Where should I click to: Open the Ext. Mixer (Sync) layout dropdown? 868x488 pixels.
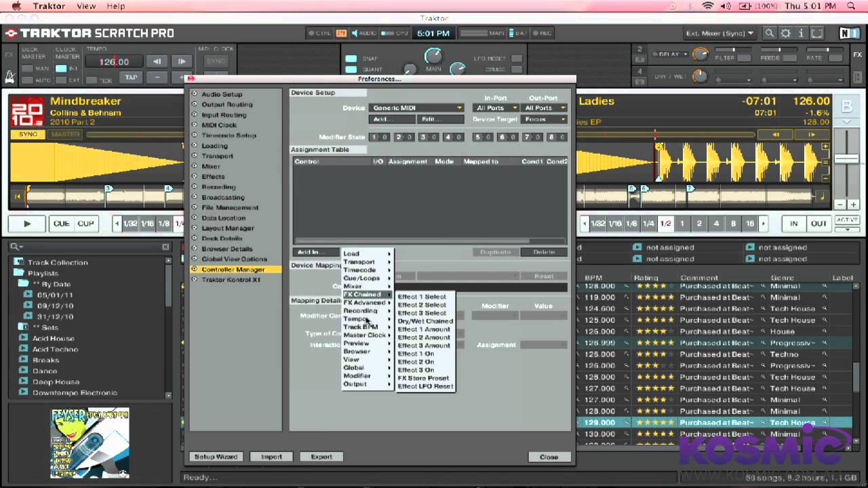pyautogui.click(x=719, y=33)
